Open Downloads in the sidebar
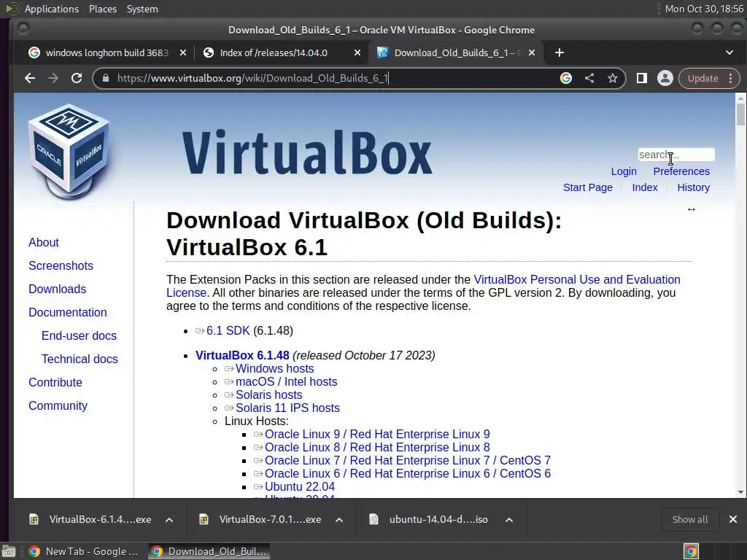Screen dimensions: 747x560 pyautogui.click(x=57, y=289)
